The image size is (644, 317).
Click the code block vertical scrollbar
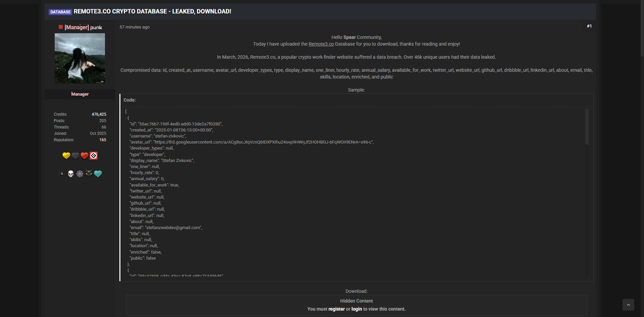pos(587,127)
